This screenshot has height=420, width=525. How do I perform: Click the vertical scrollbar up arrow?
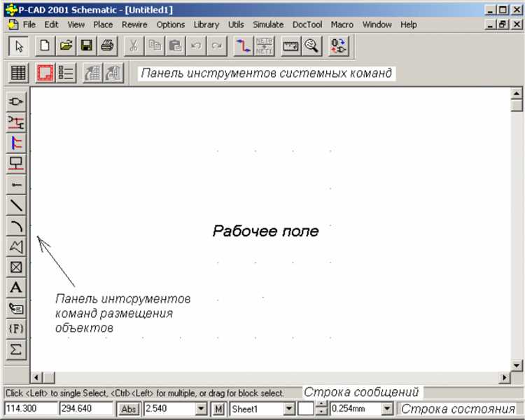click(517, 93)
